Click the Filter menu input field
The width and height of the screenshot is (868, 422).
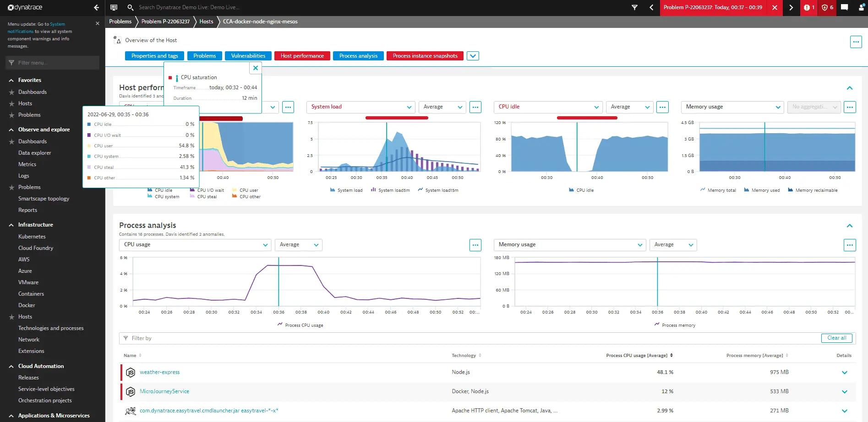pyautogui.click(x=53, y=63)
